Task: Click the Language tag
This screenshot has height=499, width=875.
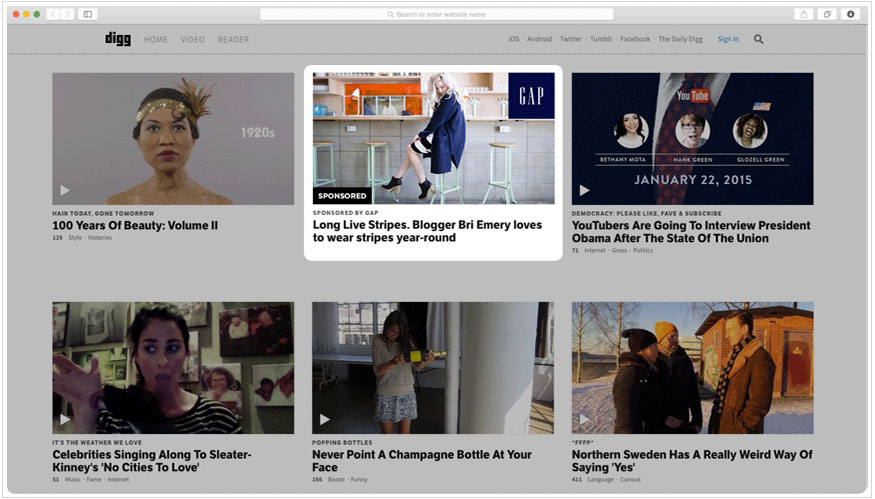Action: [600, 479]
